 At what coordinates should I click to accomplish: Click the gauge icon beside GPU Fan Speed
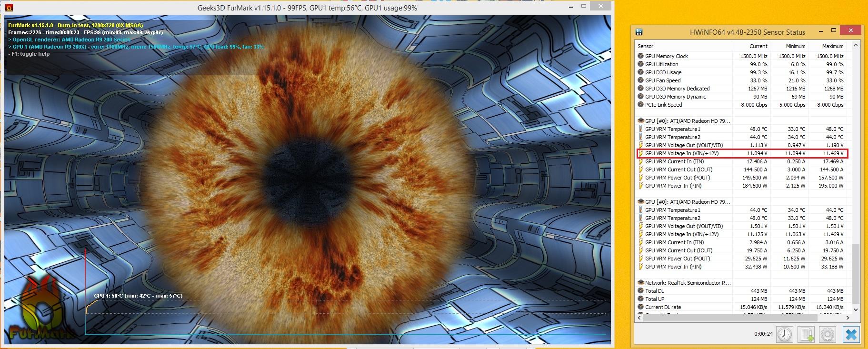[640, 80]
